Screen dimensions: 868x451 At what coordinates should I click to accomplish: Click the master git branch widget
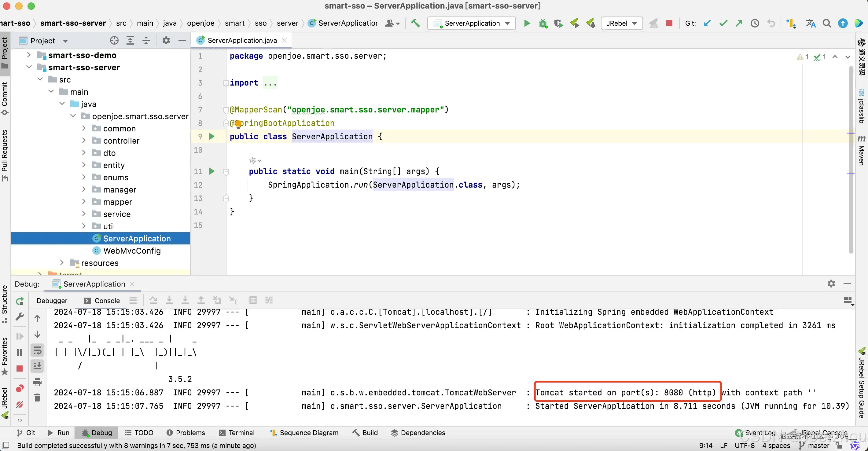[x=818, y=445]
